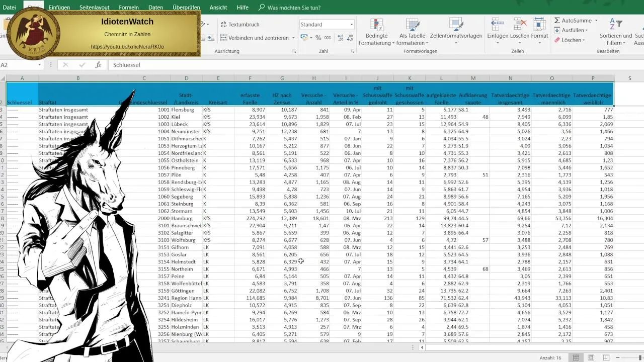Open Sortieren und Filtern menu

(616, 31)
